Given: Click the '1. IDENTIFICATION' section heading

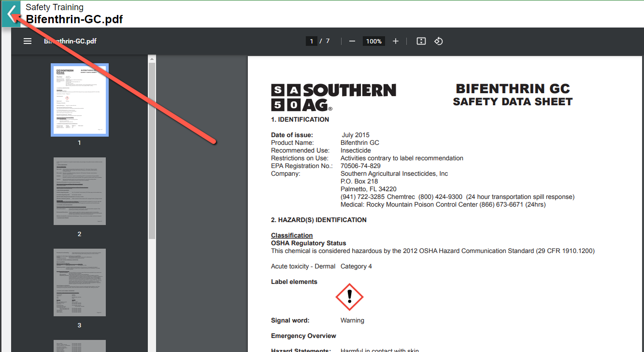Looking at the screenshot, I should tap(300, 119).
